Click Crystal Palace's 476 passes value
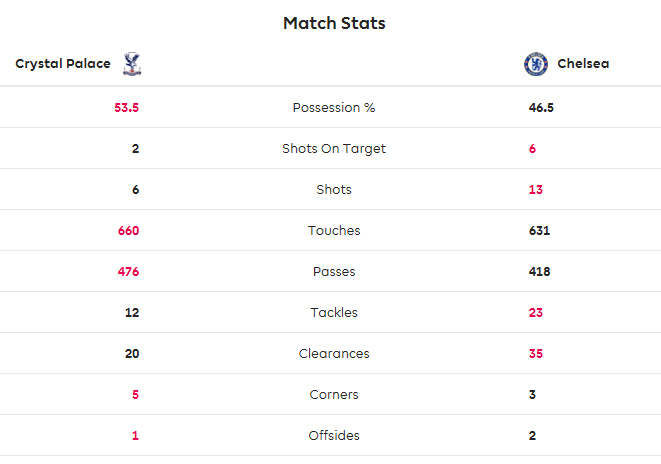Screen dimensions: 661x464 [x=128, y=272]
